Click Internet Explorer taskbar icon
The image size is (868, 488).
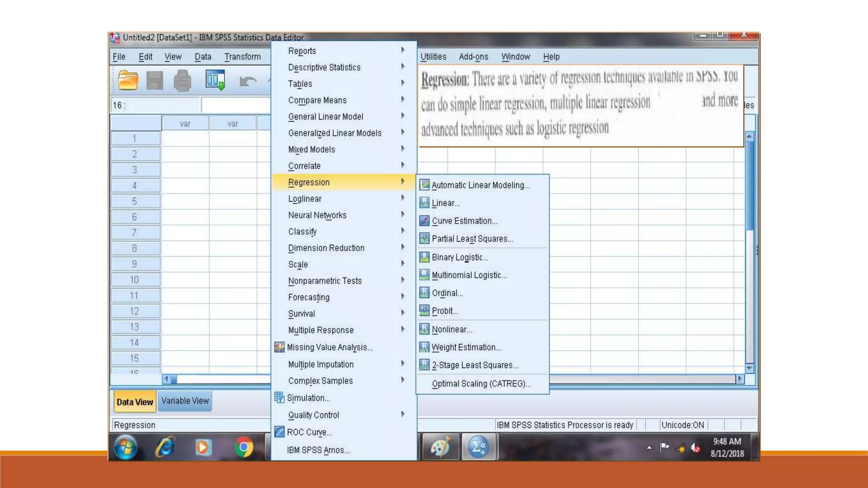(165, 447)
